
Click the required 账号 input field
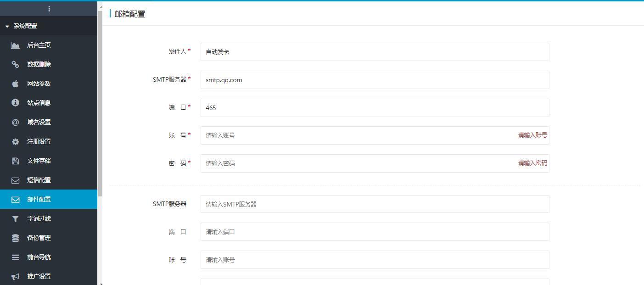click(375, 135)
